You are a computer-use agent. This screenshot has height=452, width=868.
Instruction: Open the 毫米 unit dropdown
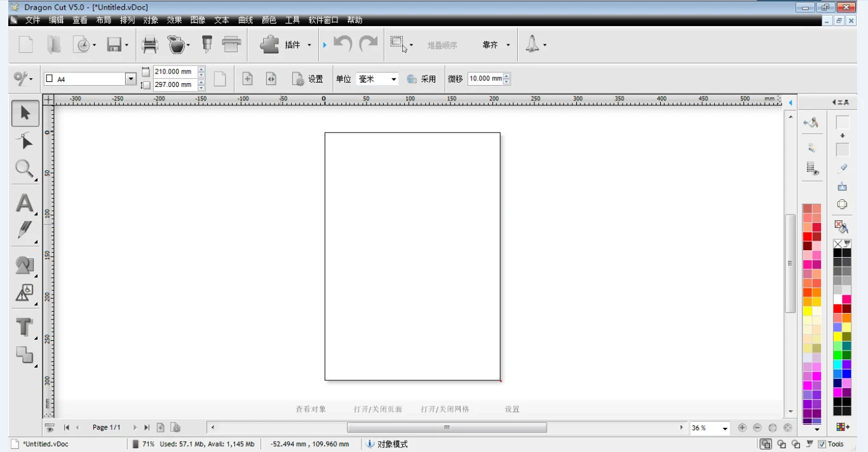click(394, 79)
